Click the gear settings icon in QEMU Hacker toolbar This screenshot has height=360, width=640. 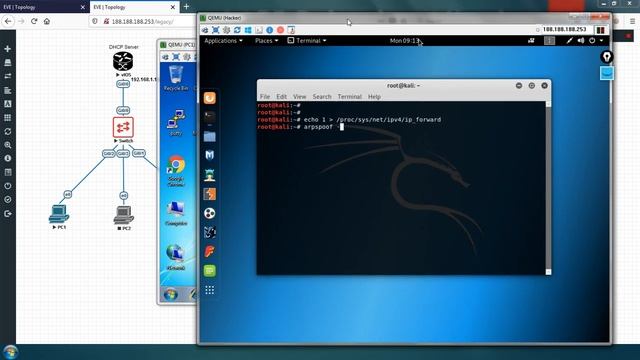(226, 30)
